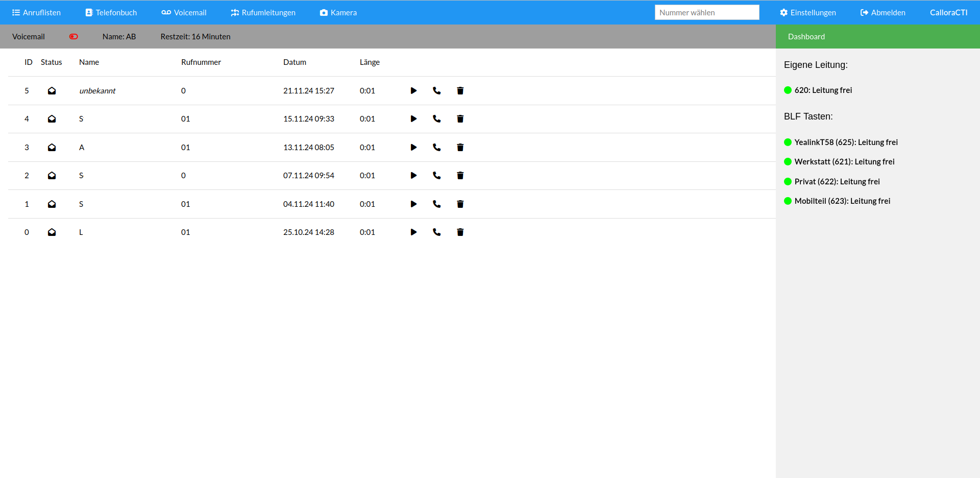Image resolution: width=980 pixels, height=478 pixels.
Task: Call back caller of voicemail ID 1
Action: point(437,204)
